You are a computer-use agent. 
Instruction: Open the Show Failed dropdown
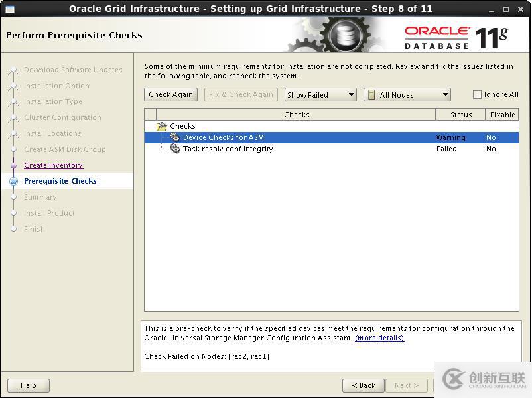click(x=320, y=95)
